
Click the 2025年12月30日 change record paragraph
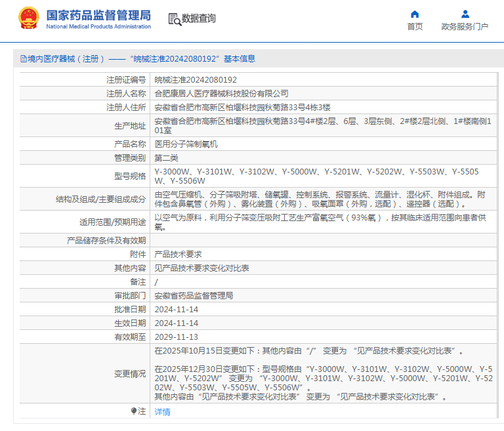(x=324, y=383)
